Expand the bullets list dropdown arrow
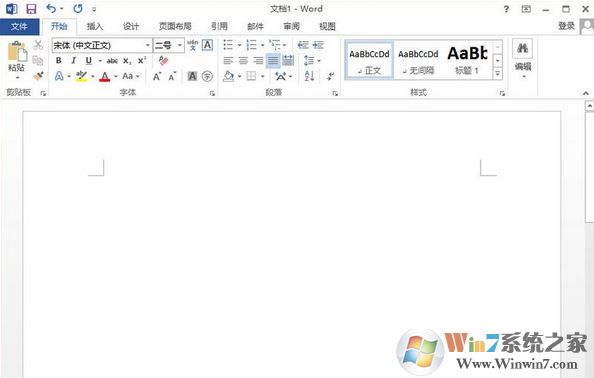 point(239,45)
